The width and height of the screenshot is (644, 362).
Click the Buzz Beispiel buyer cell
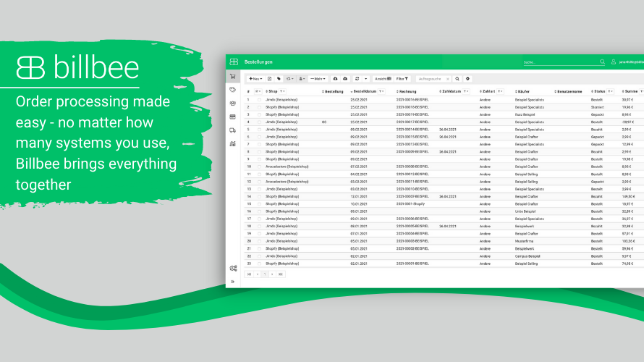(525, 114)
